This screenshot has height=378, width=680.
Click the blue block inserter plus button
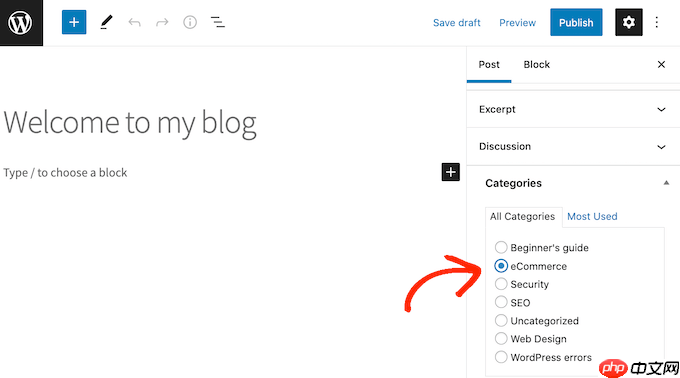tap(74, 22)
